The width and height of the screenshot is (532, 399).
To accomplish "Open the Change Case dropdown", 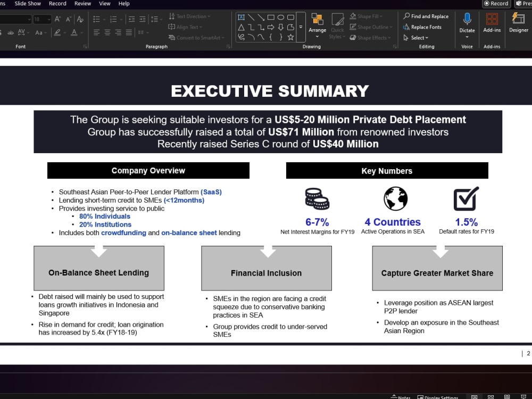I will click(40, 32).
